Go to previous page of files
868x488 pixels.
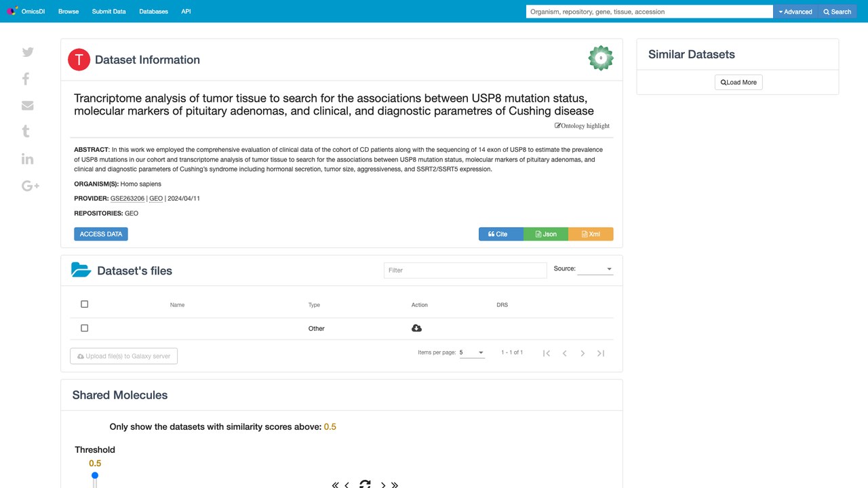[565, 353]
